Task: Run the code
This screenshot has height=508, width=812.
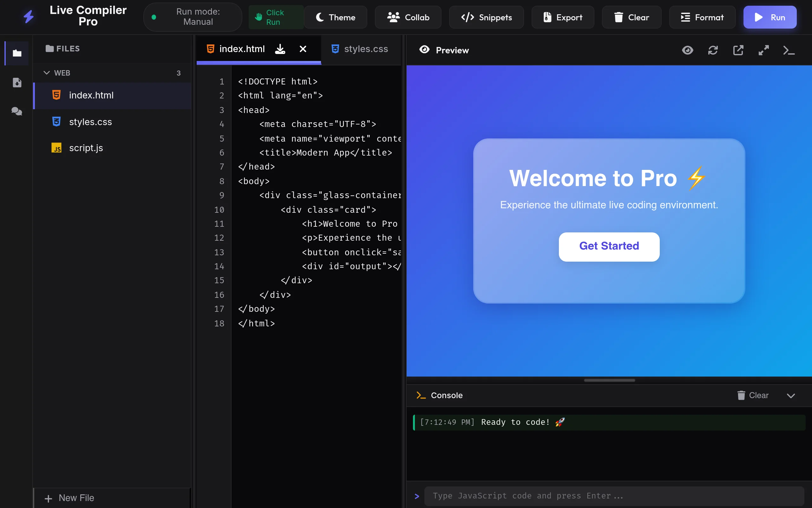Action: coord(770,17)
